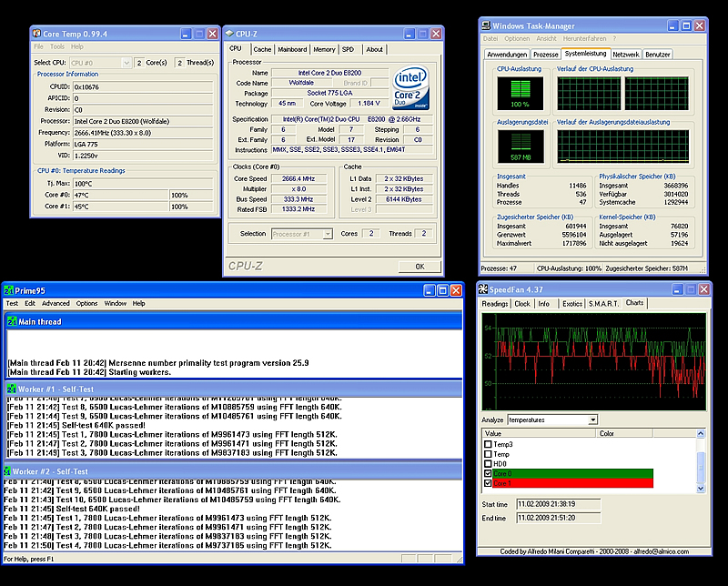Open the Prozesse tab in Task-Manager
Viewport: 728px width, 586px height.
[545, 55]
